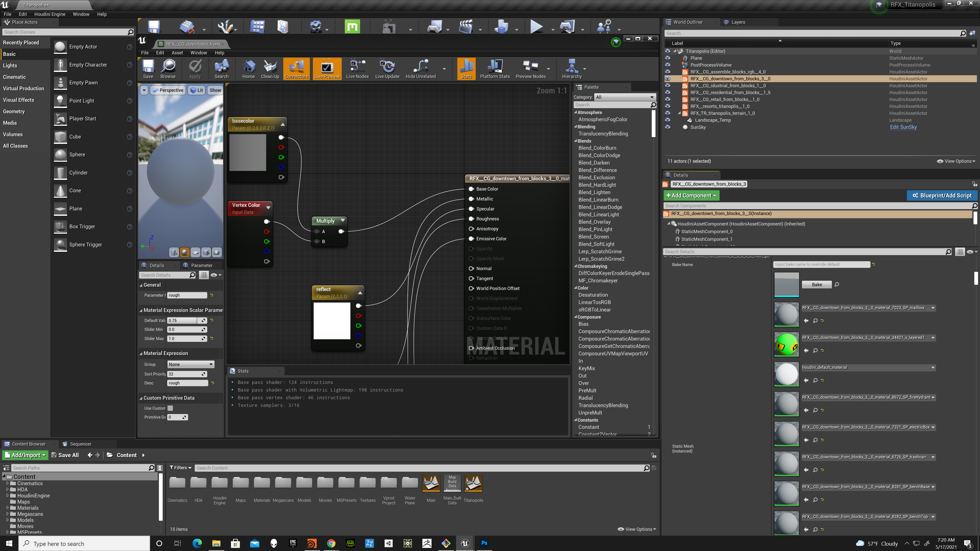The image size is (980, 551).
Task: Check the Use Custom primitive data checkbox
Action: [x=170, y=408]
